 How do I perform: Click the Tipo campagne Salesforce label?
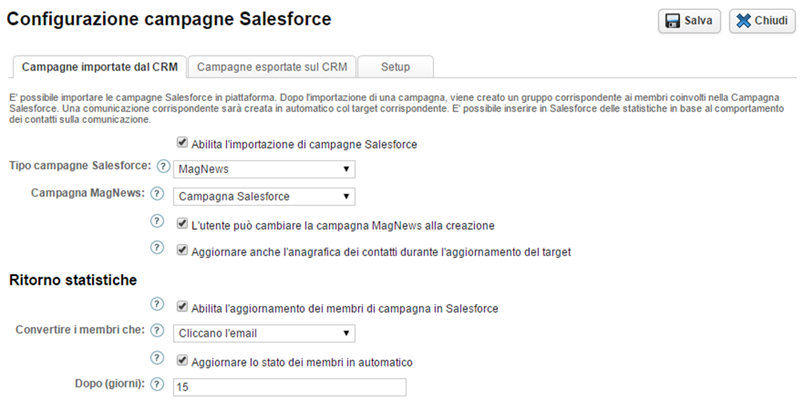[x=81, y=166]
